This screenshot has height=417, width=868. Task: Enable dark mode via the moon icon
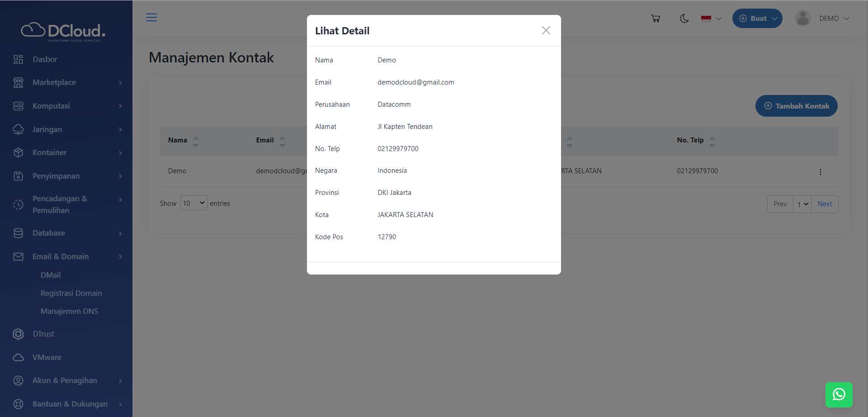684,19
